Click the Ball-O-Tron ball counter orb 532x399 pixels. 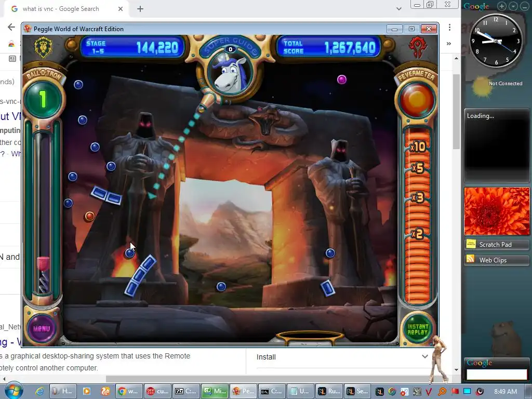point(43,99)
